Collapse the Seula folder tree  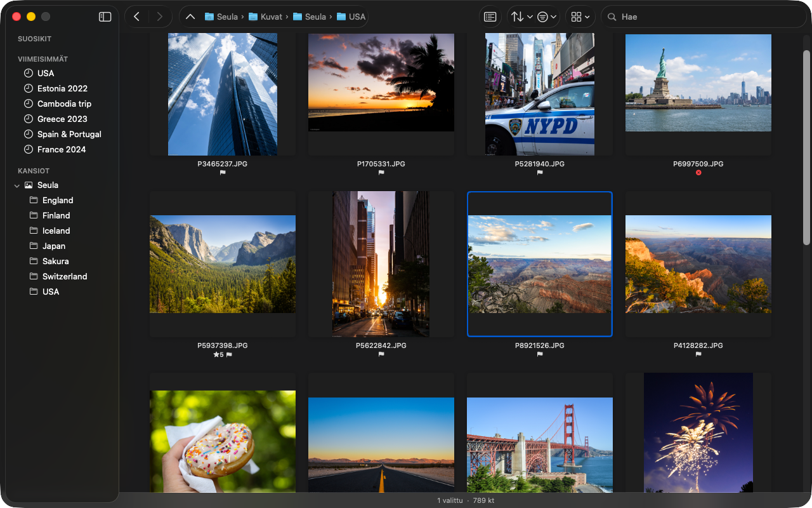pyautogui.click(x=17, y=185)
